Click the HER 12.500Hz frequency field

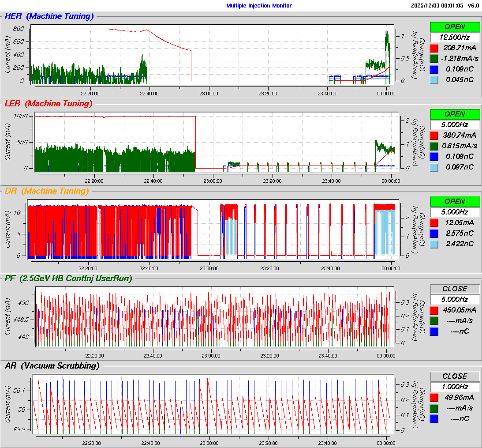coord(455,37)
